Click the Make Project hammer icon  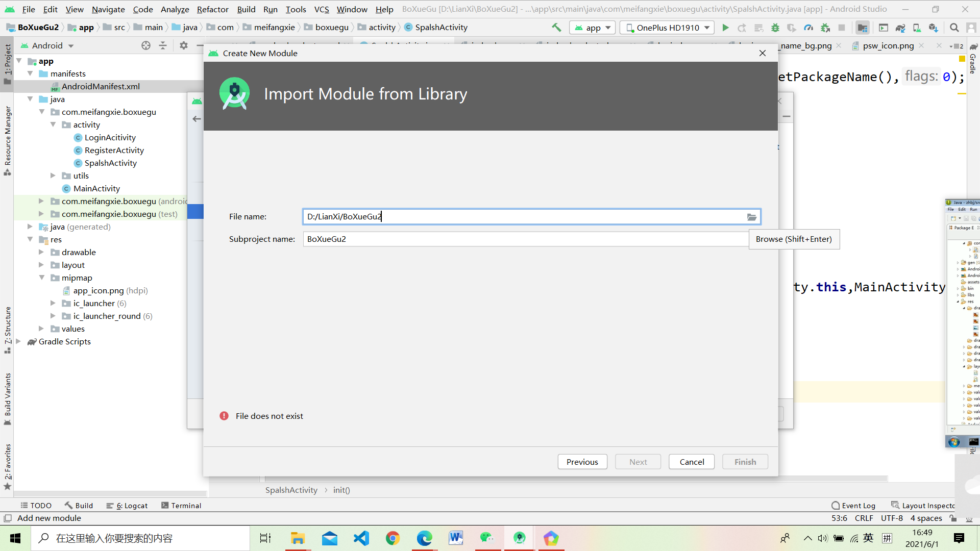[x=556, y=28]
